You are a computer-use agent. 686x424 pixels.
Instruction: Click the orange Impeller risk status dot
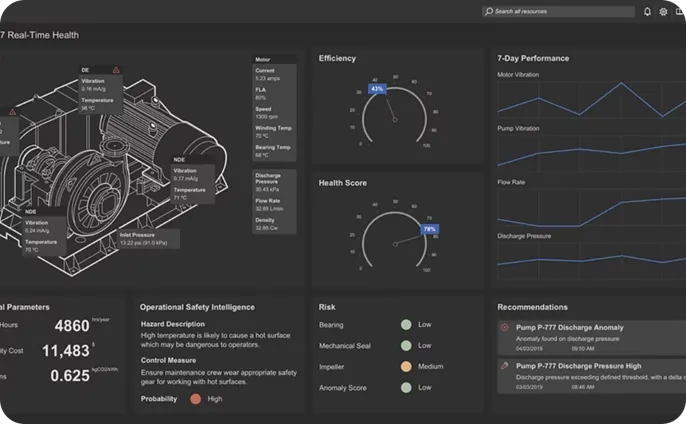406,367
